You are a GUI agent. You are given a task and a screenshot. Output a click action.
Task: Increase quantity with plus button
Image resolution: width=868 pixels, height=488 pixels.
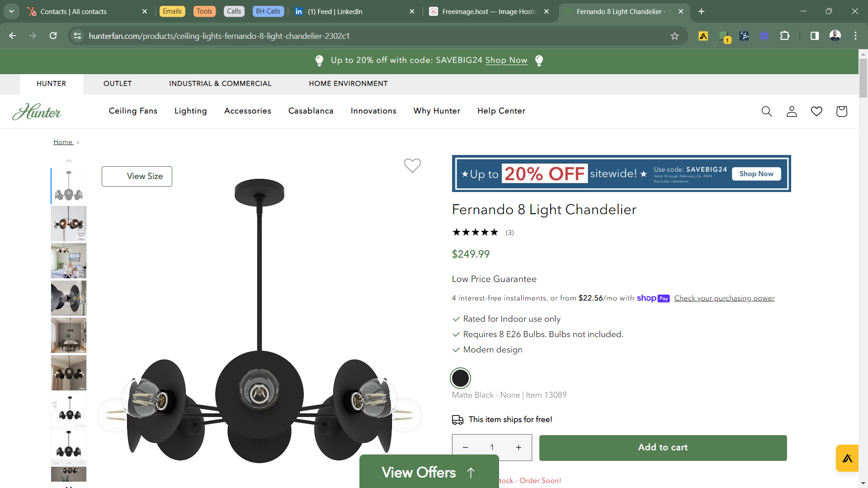pyautogui.click(x=519, y=447)
